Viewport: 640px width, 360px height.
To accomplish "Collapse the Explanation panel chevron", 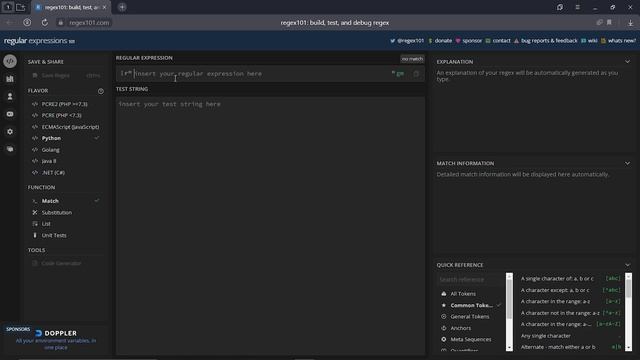I will pyautogui.click(x=627, y=62).
